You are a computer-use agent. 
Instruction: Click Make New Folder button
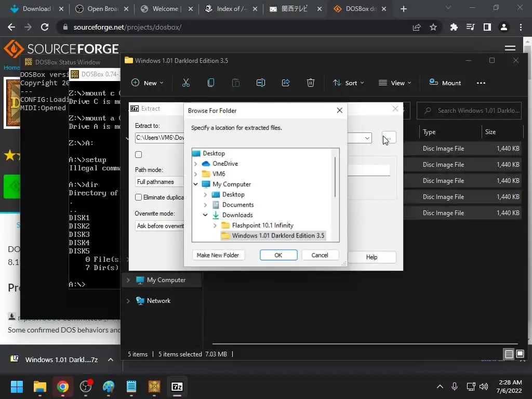click(x=218, y=255)
